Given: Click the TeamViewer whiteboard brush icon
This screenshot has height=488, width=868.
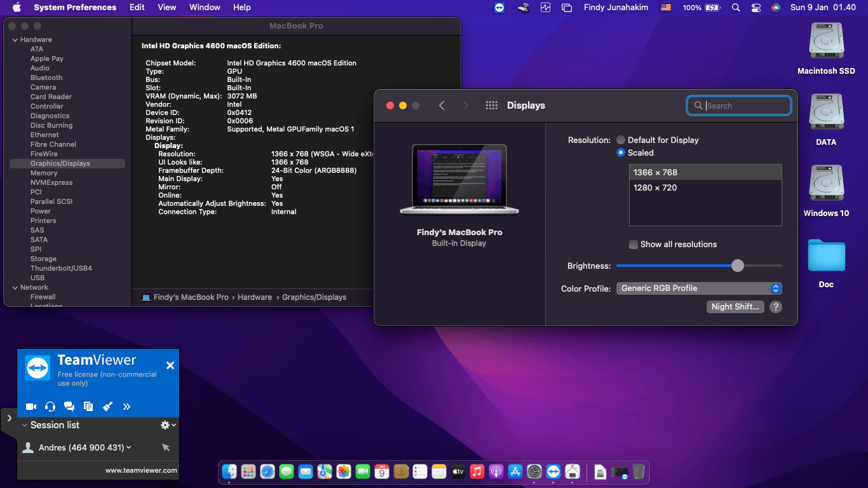Looking at the screenshot, I should tap(107, 407).
